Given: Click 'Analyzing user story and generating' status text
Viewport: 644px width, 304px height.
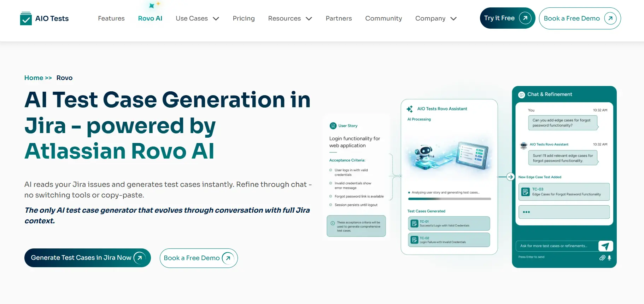Looking at the screenshot, I should pos(445,193).
